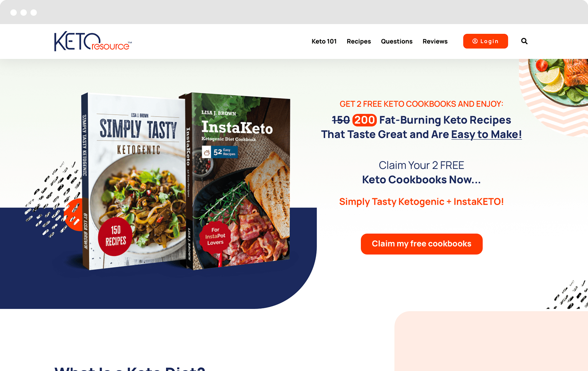Click the red 150 Recipes badge
Image resolution: width=588 pixels, height=371 pixels.
click(x=115, y=236)
